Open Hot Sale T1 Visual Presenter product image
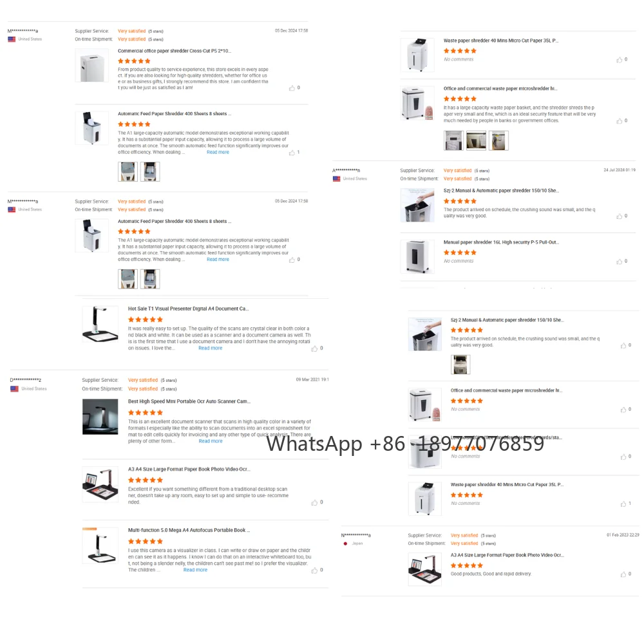The width and height of the screenshot is (644, 644). pos(100,324)
